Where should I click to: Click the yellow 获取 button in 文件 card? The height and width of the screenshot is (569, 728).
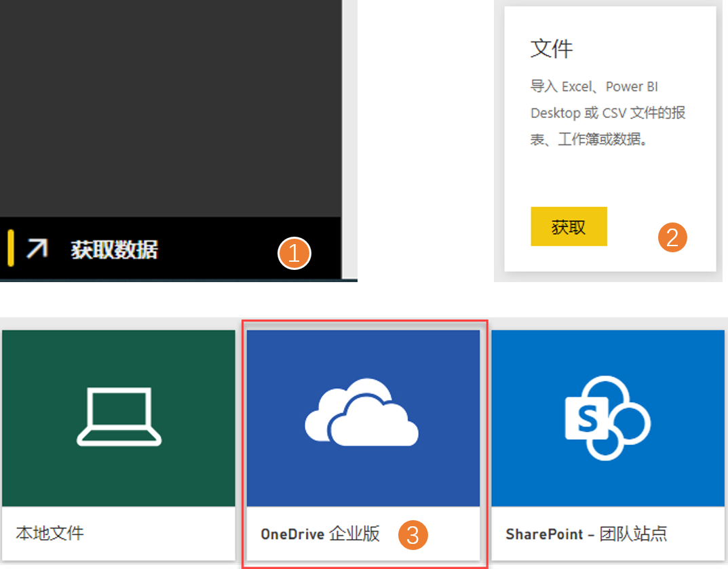point(569,227)
